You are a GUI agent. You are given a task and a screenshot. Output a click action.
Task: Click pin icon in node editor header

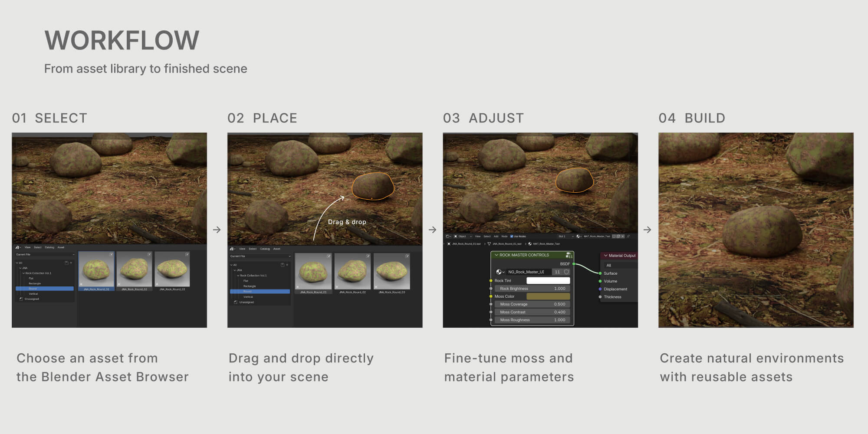628,237
